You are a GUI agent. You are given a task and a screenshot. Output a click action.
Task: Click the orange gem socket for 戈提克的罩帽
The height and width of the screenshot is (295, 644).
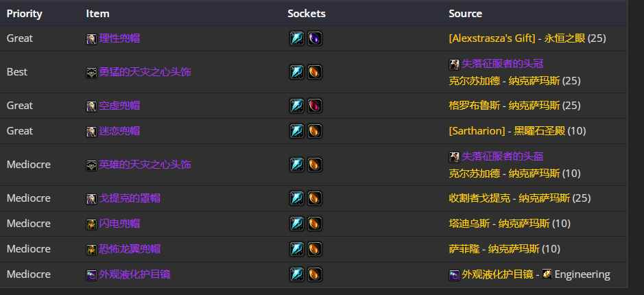pyautogui.click(x=315, y=198)
